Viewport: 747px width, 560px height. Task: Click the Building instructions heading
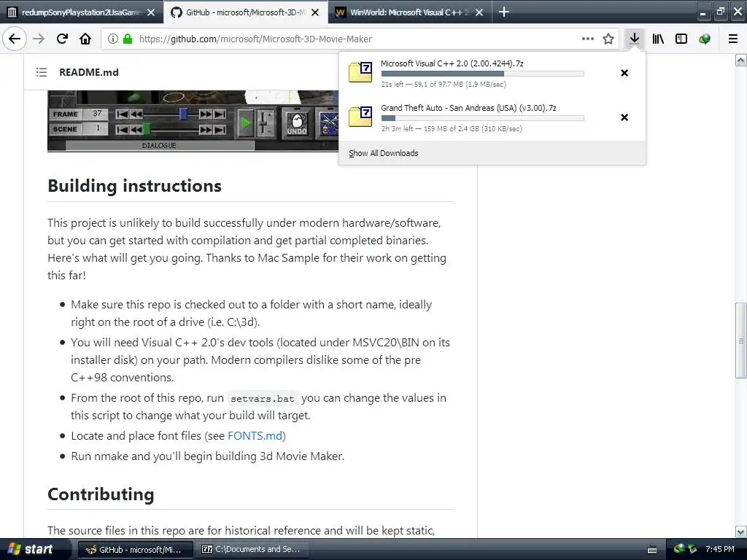[x=134, y=186]
